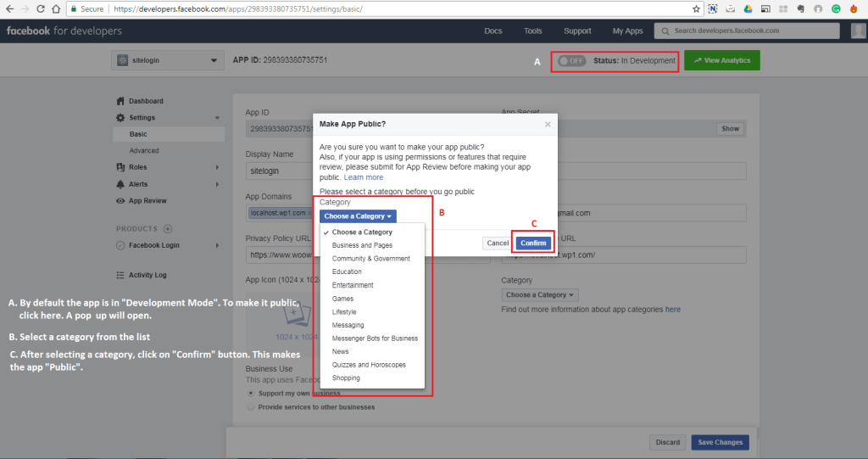Click the App Review eye icon
This screenshot has width=868, height=459.
[120, 201]
